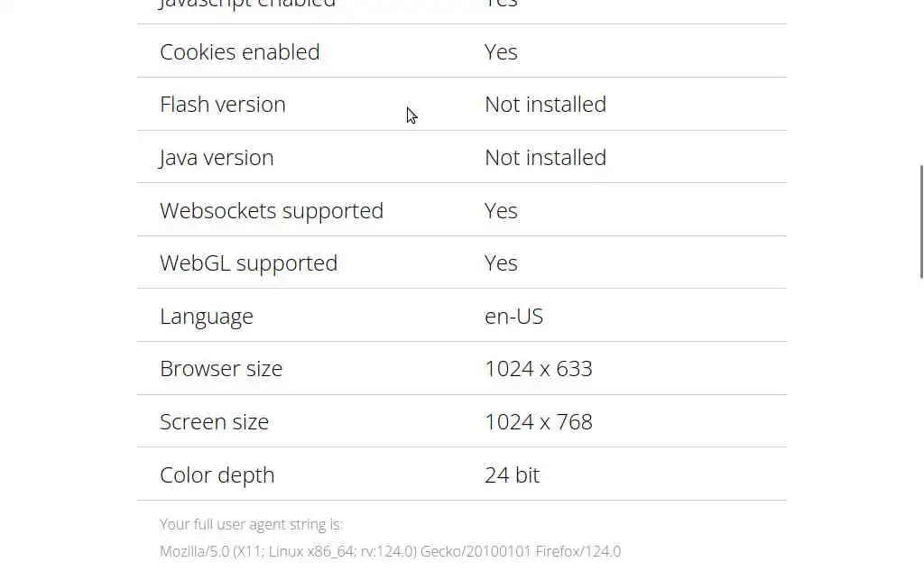Screen dimensions: 924x571
Task: Click the "Yes" value for Websockets supported
Action: pyautogui.click(x=501, y=211)
